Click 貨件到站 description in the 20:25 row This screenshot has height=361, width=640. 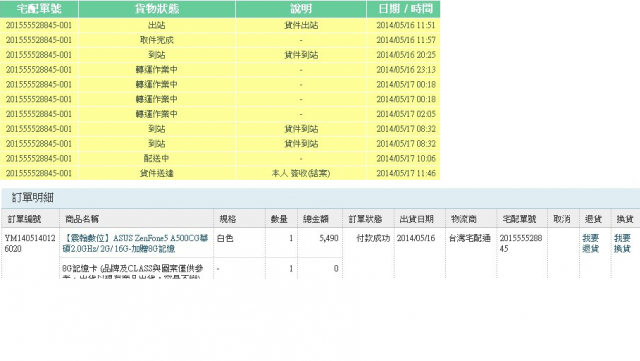click(301, 55)
